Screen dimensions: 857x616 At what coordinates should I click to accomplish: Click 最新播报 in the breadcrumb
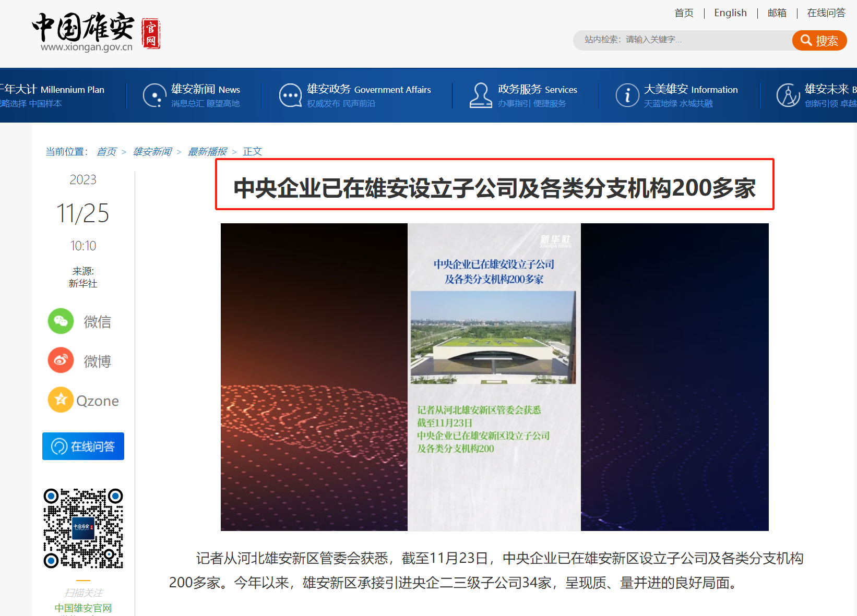207,152
